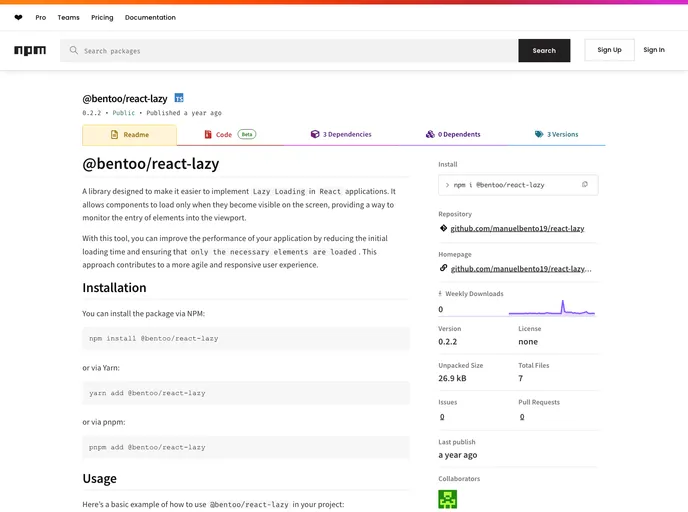
Task: Click the heart icon in top bar
Action: tap(18, 18)
